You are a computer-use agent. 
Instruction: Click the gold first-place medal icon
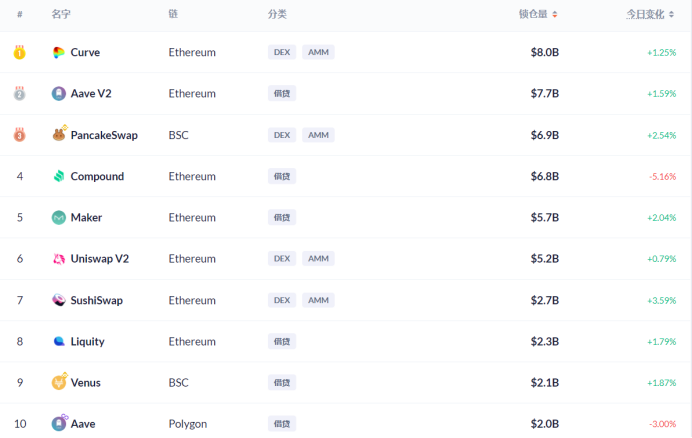point(19,52)
